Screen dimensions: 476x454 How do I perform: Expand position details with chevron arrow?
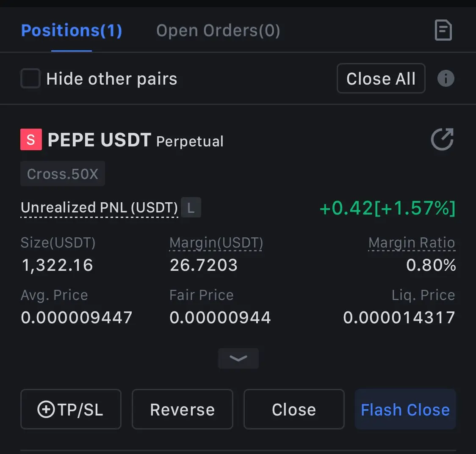238,358
